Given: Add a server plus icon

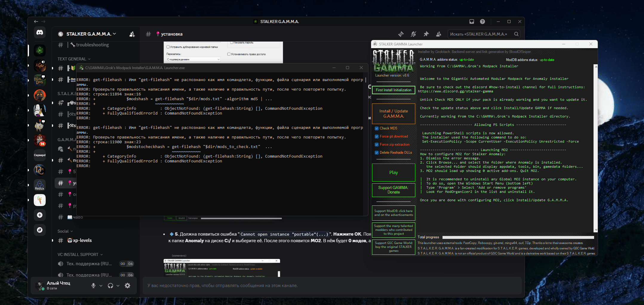Looking at the screenshot, I should (40, 215).
